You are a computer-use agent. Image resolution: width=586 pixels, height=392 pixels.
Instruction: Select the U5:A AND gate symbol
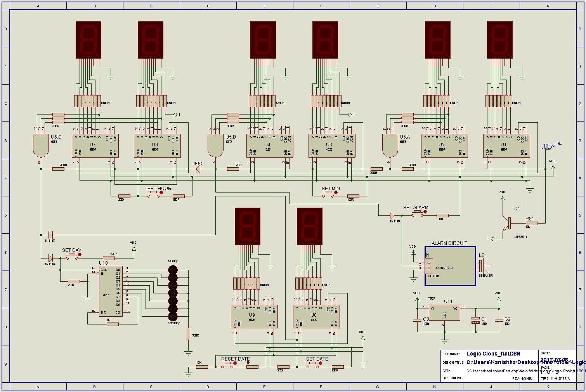coord(390,146)
